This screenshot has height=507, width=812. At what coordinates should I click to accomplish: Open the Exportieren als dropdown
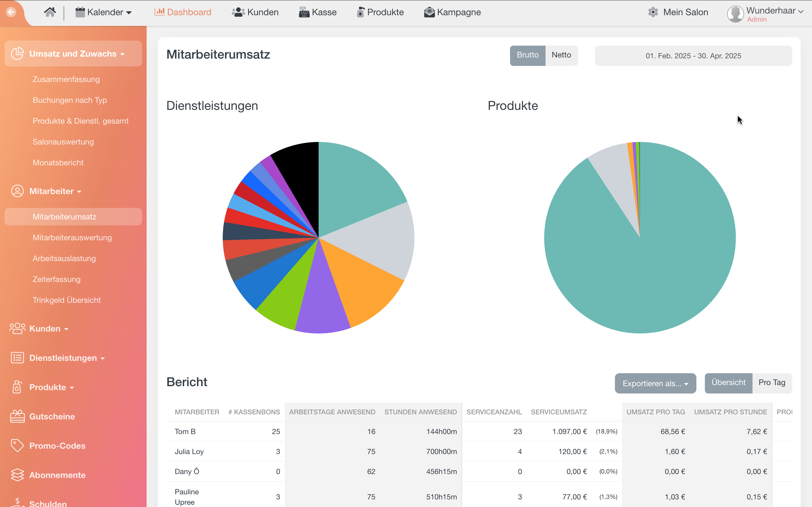click(655, 383)
